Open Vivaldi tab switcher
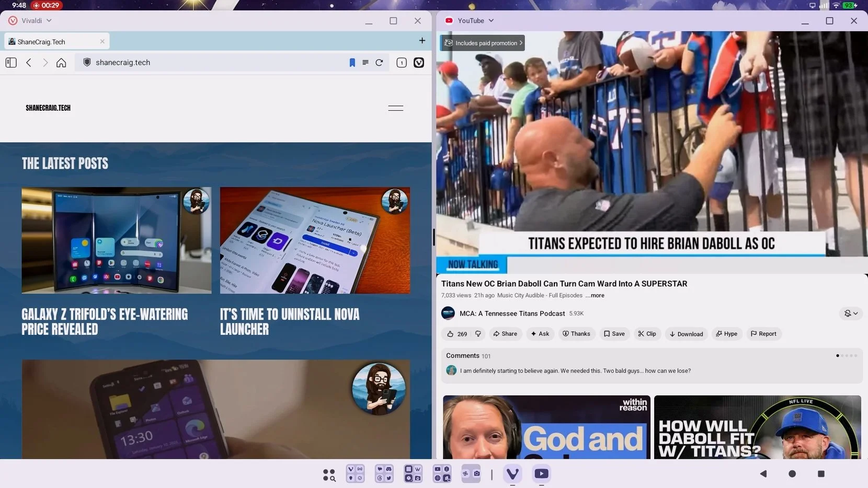 click(402, 63)
